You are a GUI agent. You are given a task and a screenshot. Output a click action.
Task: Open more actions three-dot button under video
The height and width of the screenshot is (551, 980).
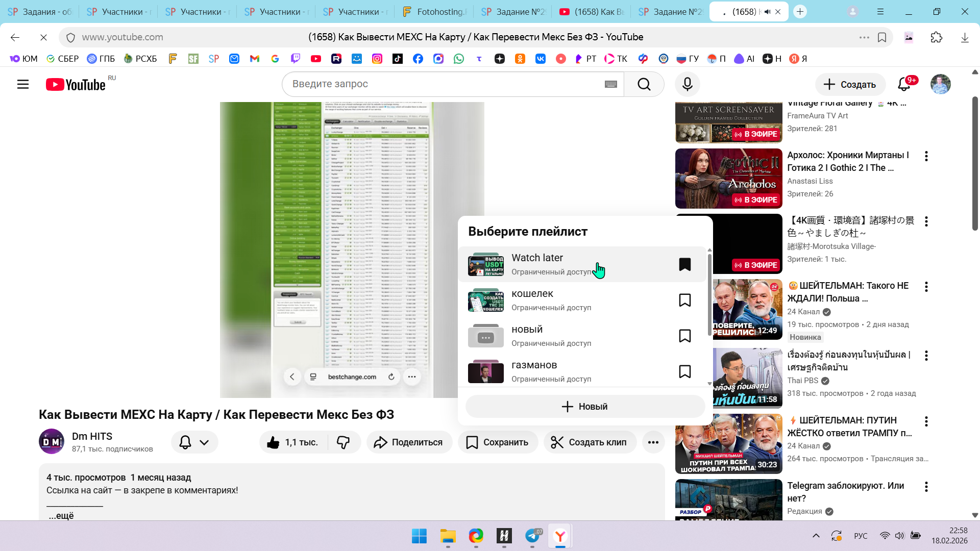(x=653, y=442)
